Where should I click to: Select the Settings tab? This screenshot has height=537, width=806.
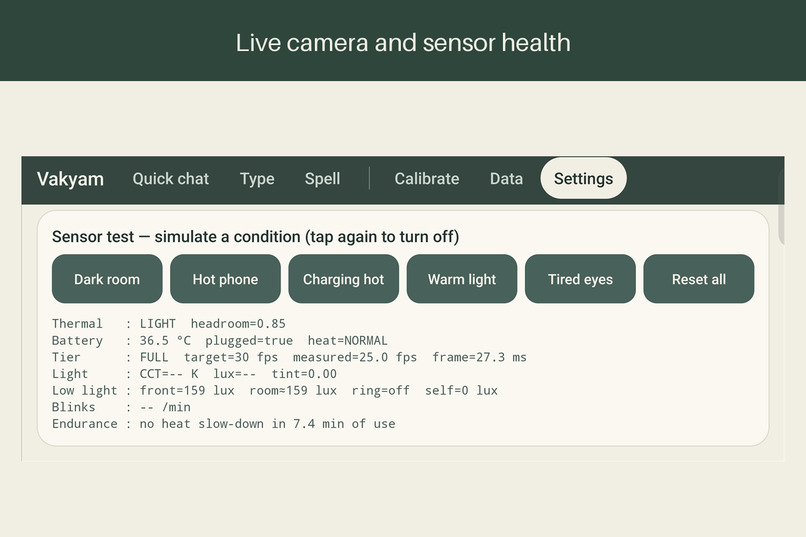583,178
